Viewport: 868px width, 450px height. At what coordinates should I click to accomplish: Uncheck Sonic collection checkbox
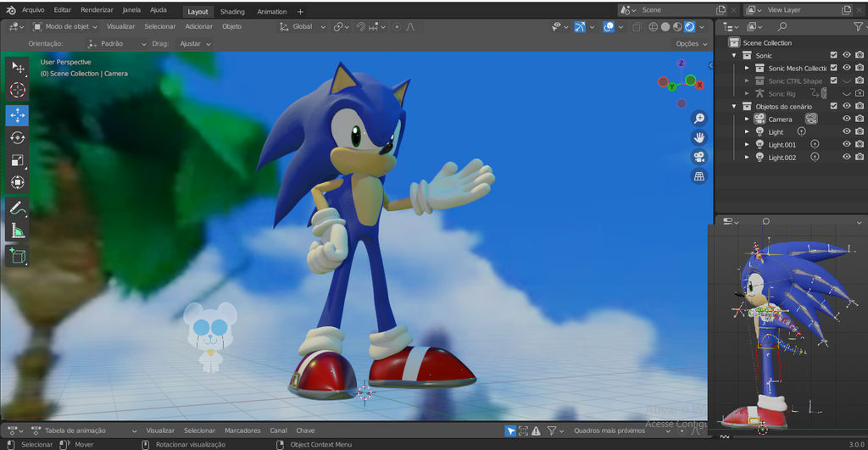point(834,55)
